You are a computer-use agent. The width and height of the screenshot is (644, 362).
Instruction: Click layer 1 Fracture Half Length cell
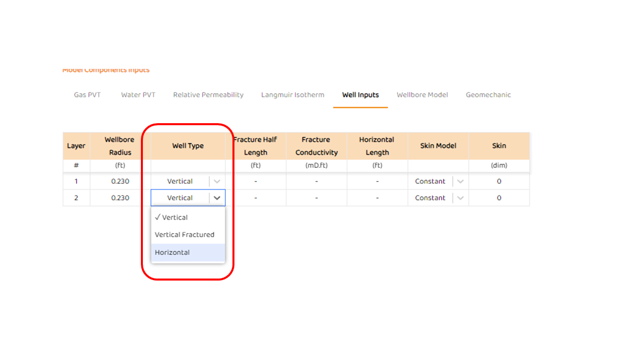[x=256, y=182]
